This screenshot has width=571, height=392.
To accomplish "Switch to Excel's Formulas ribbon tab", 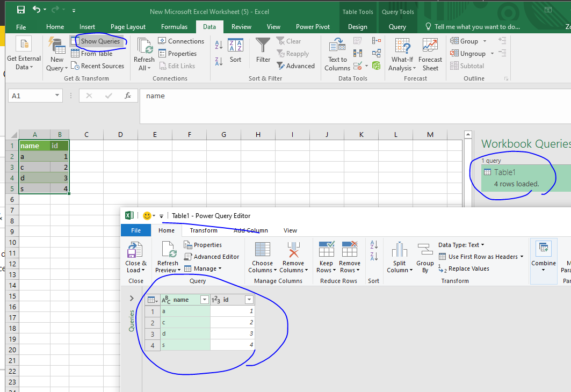I will pos(174,26).
